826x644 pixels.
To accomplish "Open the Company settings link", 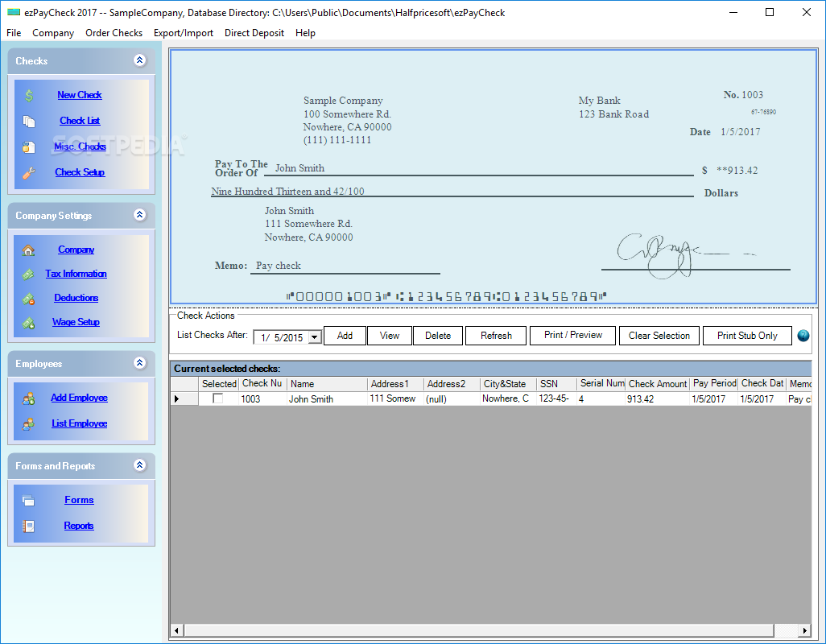I will (76, 250).
